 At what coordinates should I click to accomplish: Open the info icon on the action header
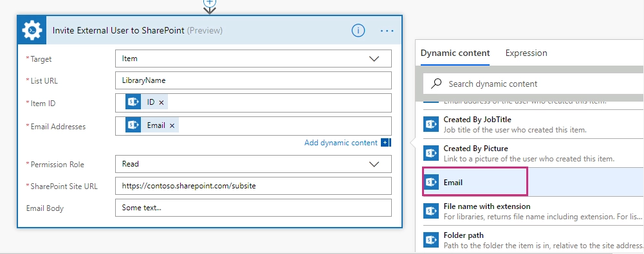point(358,30)
